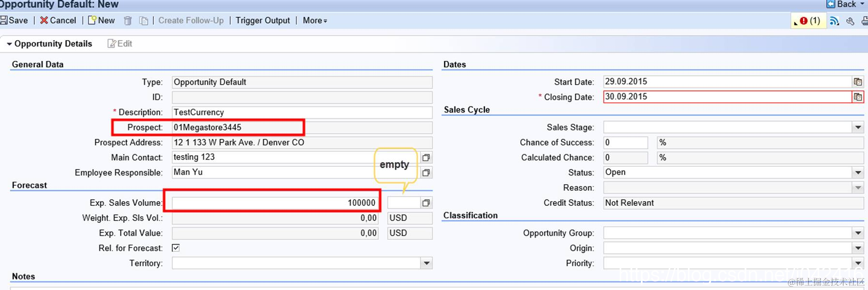Click the Save button in the toolbar
868x290 pixels.
point(14,20)
